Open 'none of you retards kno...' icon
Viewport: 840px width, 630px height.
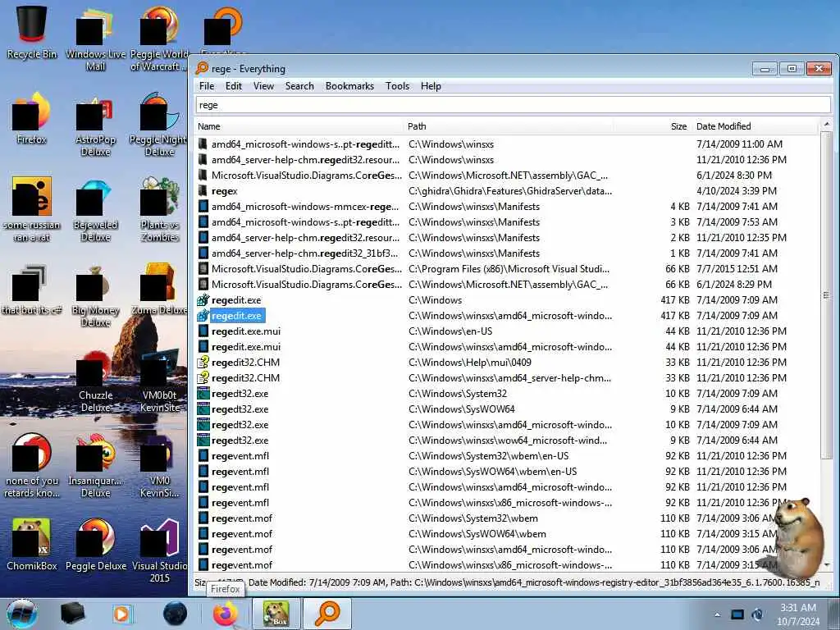pyautogui.click(x=32, y=466)
